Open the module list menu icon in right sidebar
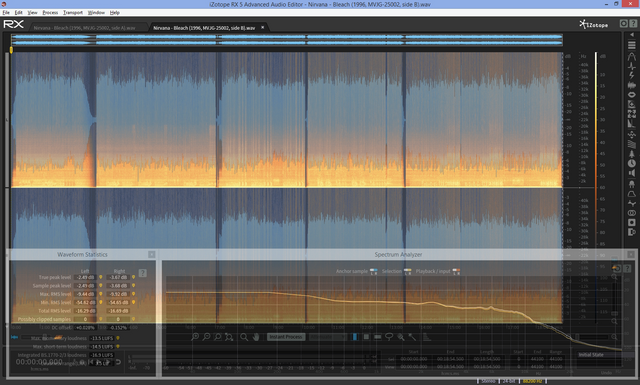Screen dimensions: 640x385 [631, 45]
